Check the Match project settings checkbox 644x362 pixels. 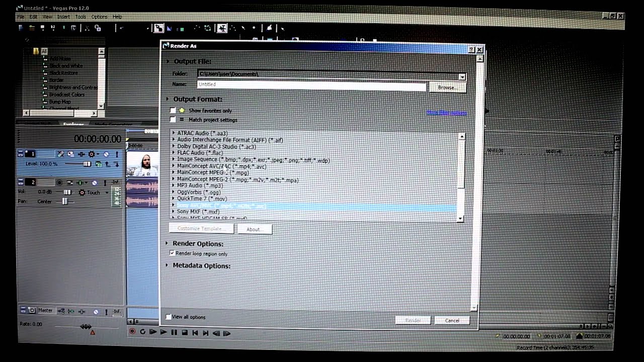click(173, 120)
